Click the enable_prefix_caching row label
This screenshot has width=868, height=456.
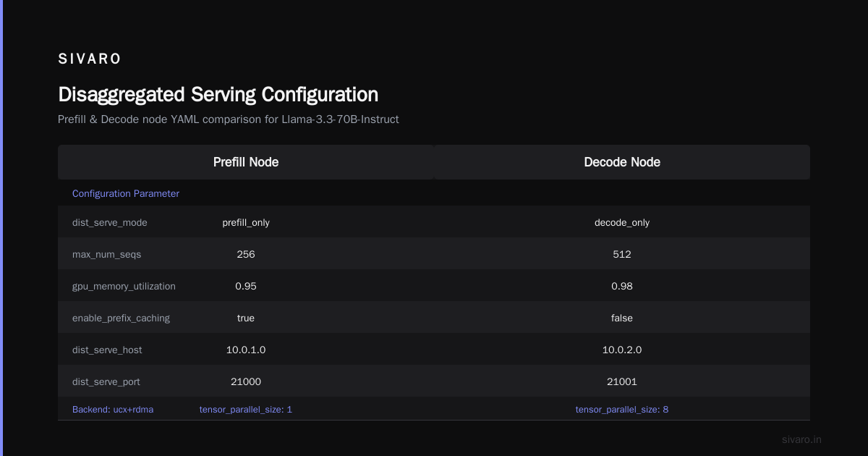(x=122, y=318)
